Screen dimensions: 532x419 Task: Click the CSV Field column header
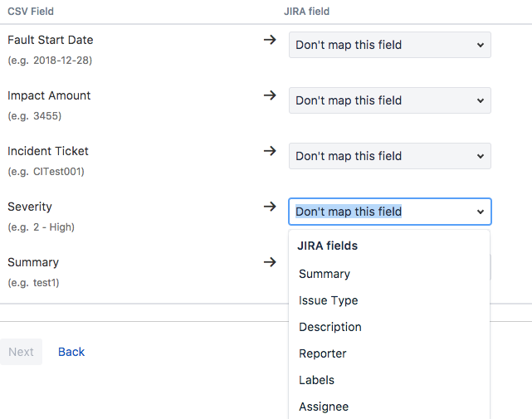tap(31, 12)
